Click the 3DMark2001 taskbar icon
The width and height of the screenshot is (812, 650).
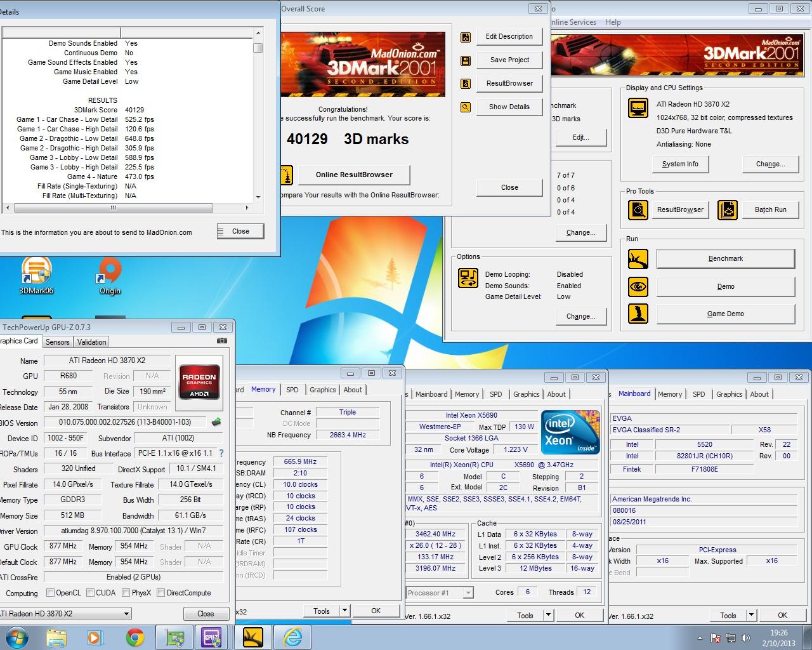pos(253,637)
